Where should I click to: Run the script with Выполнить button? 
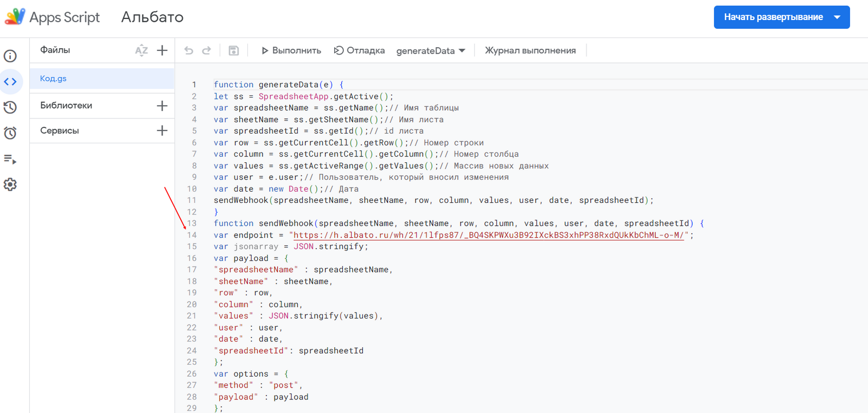[x=291, y=50]
